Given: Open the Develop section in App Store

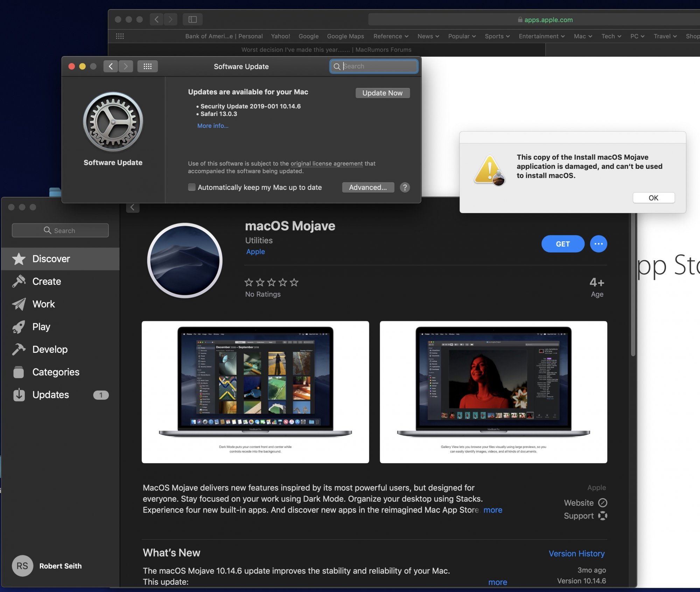Looking at the screenshot, I should pos(61,349).
